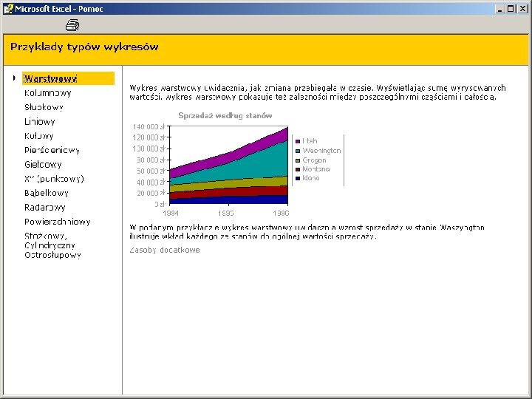
Task: Open the Kolumnowy chart example
Action: pyautogui.click(x=48, y=93)
